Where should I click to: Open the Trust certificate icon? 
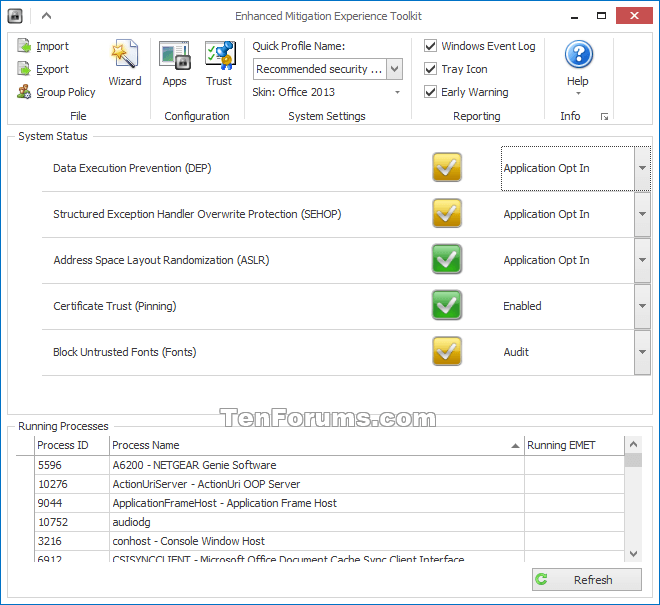click(x=220, y=55)
